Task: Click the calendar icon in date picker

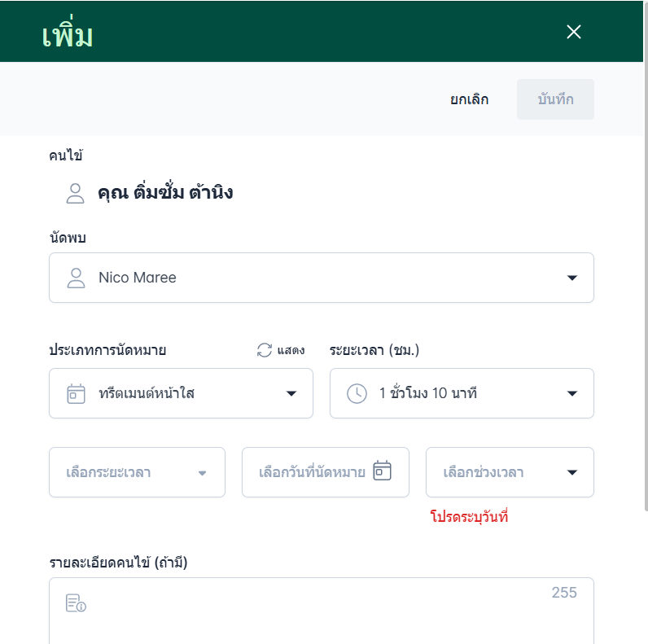Action: point(382,471)
